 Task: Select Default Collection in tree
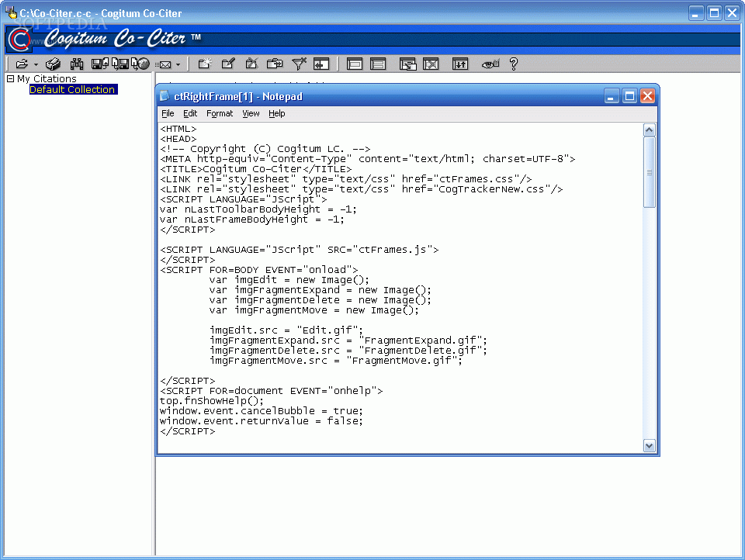coord(73,89)
